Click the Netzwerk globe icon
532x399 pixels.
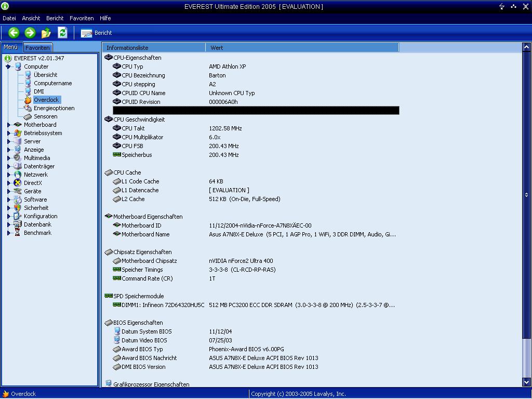coord(18,175)
